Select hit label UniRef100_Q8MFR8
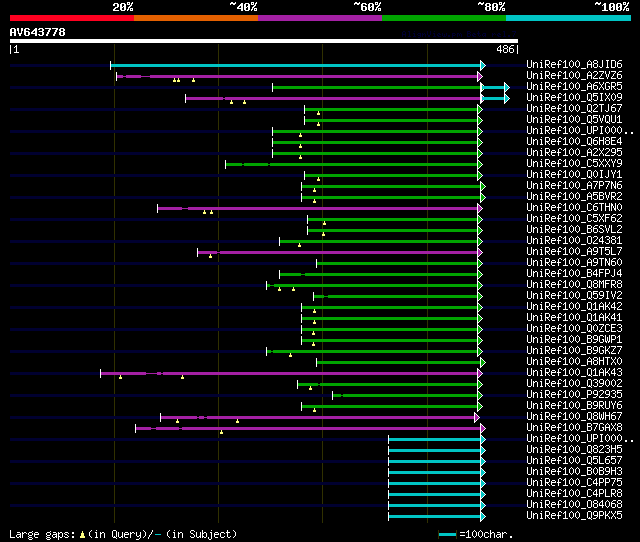Viewport: 640px width, 542px height. click(x=574, y=285)
